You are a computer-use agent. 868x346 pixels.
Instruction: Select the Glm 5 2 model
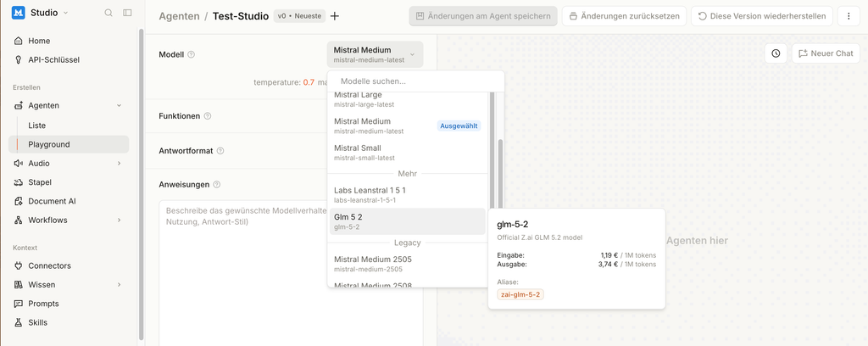[408, 221]
